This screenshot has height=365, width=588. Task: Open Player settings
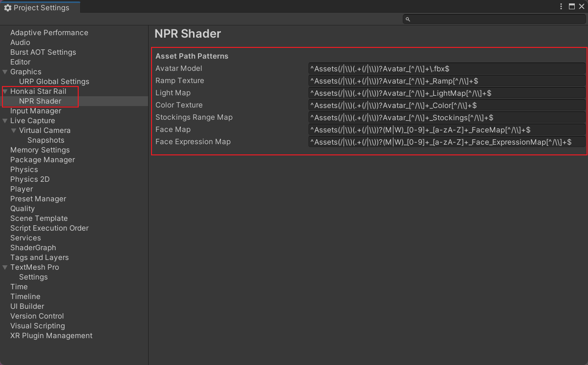[x=22, y=189]
